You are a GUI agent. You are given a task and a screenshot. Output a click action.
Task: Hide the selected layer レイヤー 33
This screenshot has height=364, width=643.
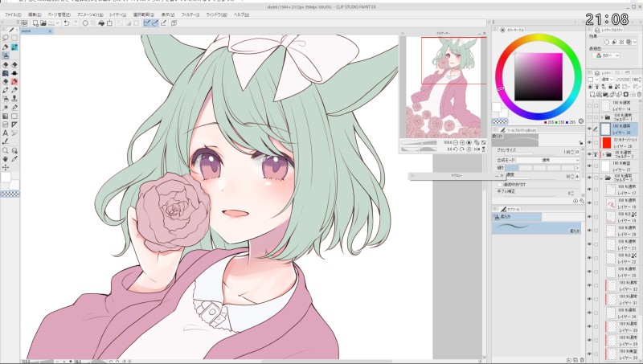(x=590, y=129)
